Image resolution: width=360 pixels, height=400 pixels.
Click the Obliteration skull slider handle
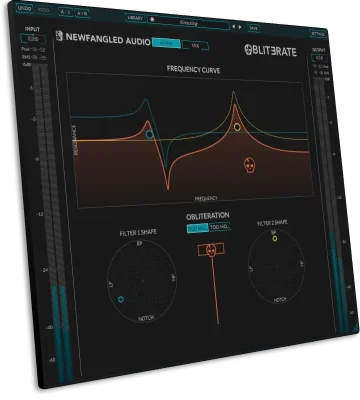click(x=211, y=250)
